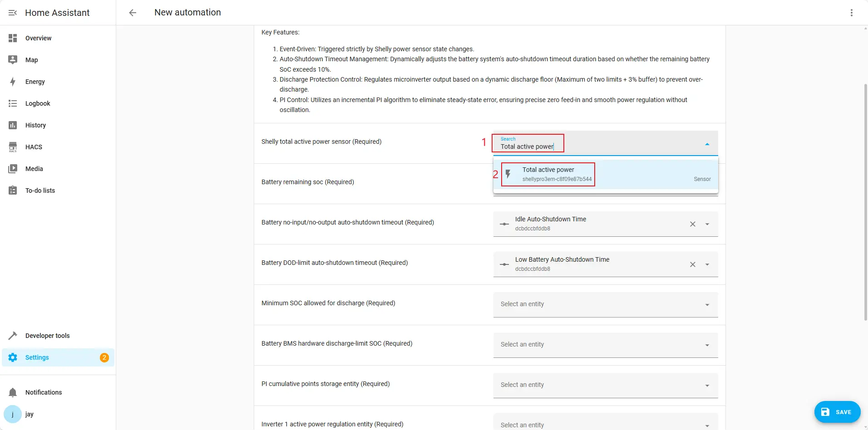Viewport: 868px width, 430px height.
Task: Click the Save button
Action: pos(837,412)
